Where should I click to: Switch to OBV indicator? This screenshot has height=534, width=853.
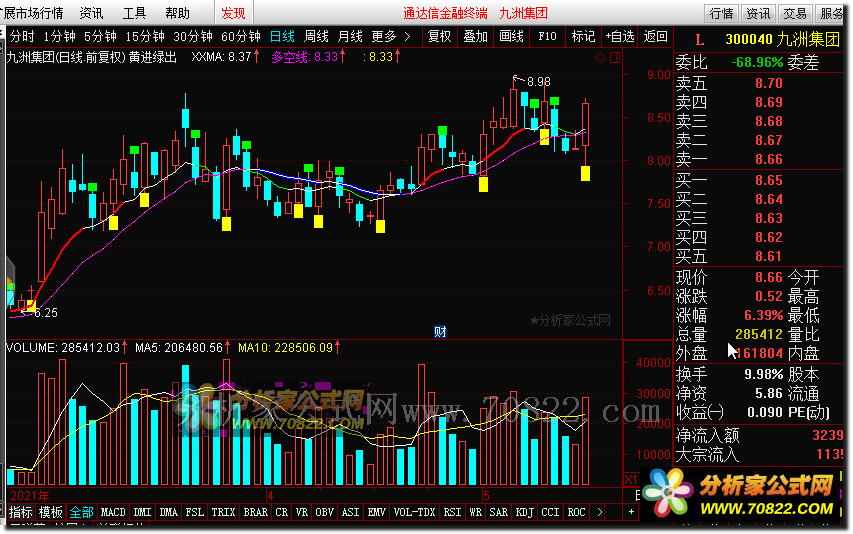click(325, 512)
